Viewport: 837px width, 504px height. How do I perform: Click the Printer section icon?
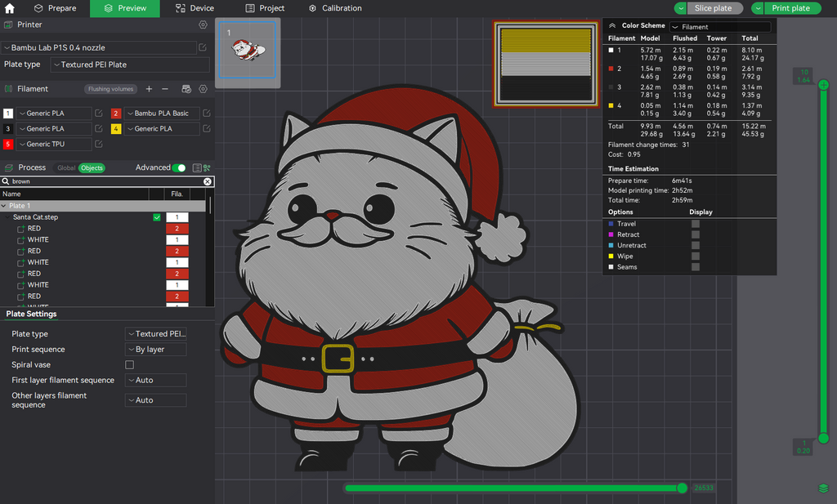(8, 25)
